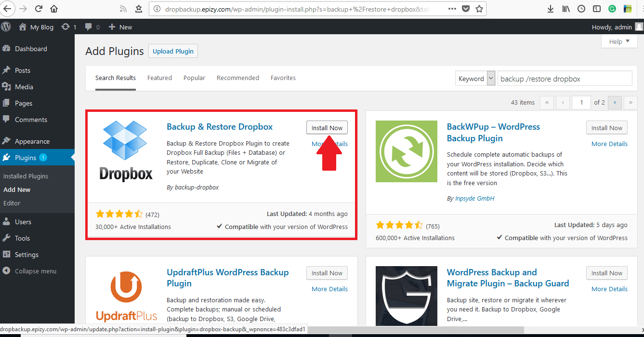
Task: Install the Backup & Restore Dropbox plugin
Action: (327, 128)
